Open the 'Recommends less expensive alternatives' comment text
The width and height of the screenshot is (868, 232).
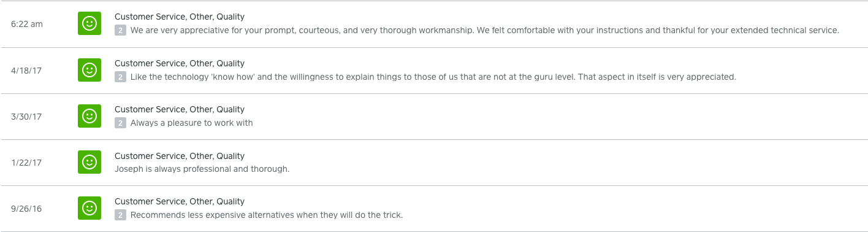267,215
